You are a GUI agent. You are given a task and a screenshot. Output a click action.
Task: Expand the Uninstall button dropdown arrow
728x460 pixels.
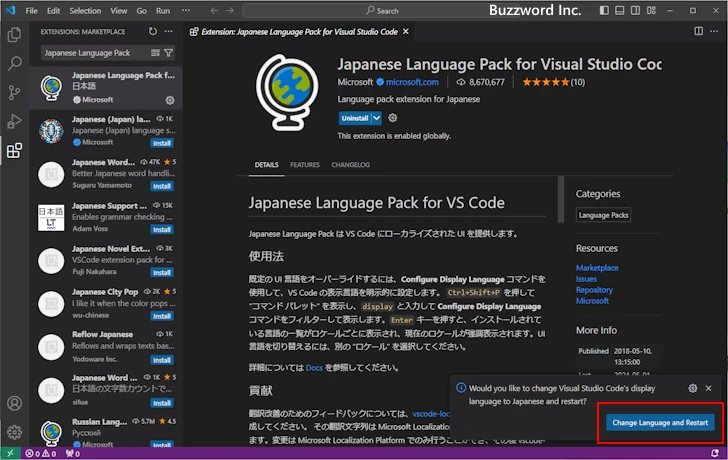click(376, 117)
